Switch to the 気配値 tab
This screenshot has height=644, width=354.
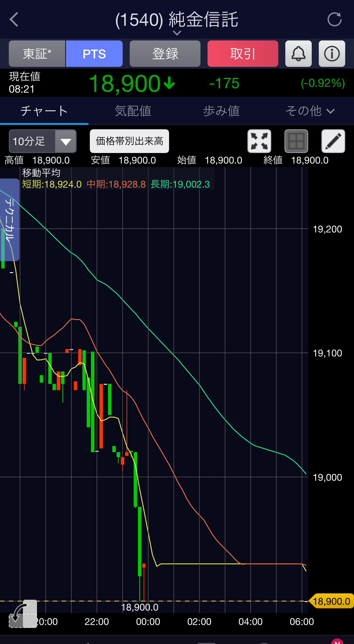(133, 111)
